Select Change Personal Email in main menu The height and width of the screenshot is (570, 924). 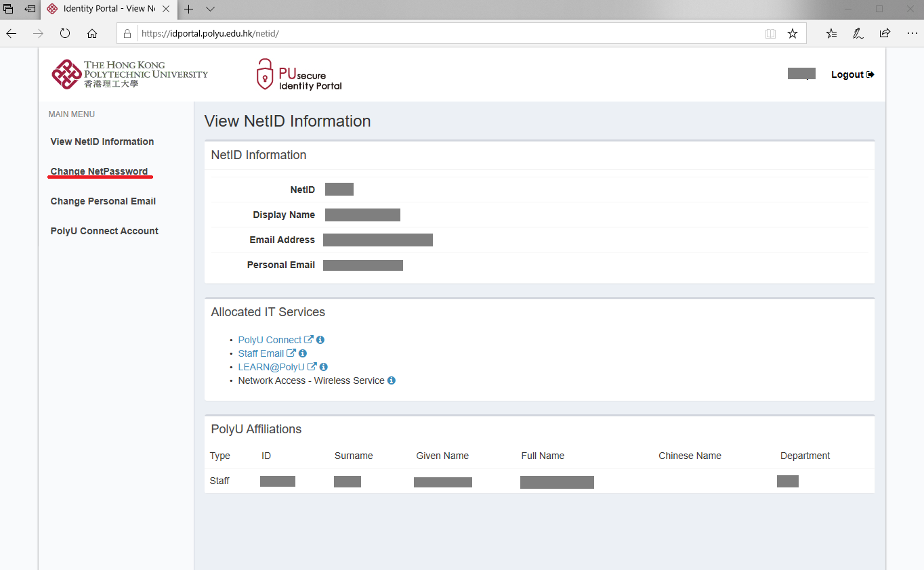103,201
